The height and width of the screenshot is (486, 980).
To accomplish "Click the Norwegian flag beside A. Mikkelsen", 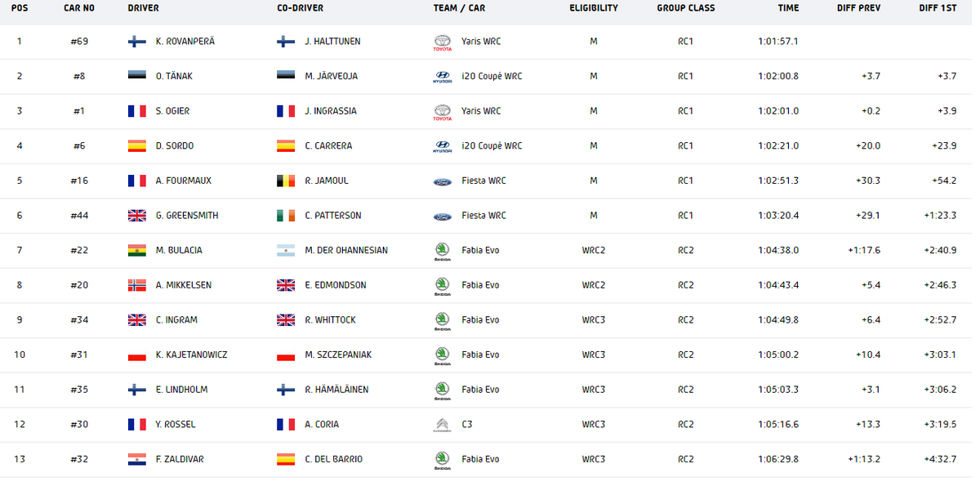I will (x=137, y=285).
